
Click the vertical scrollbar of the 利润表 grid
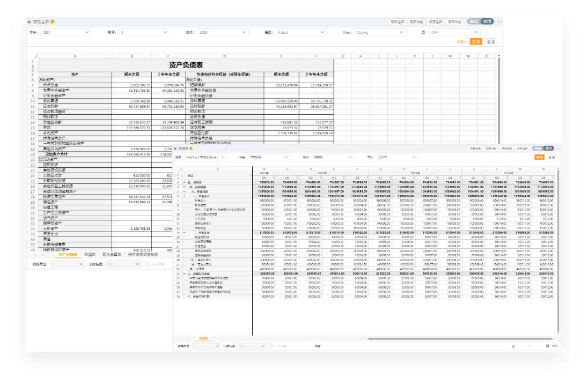tap(558, 251)
